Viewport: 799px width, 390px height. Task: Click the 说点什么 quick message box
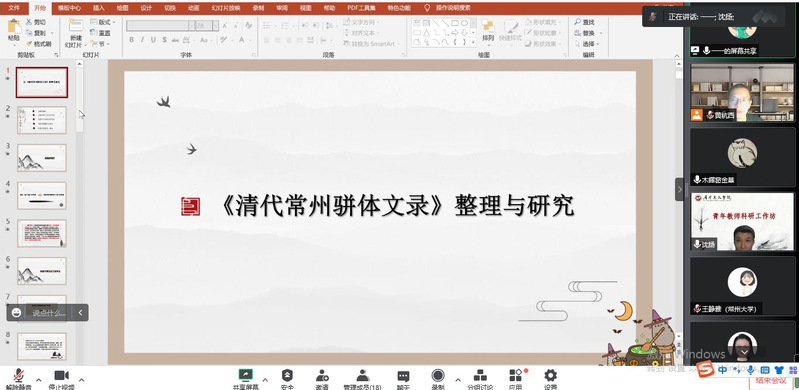(x=49, y=313)
